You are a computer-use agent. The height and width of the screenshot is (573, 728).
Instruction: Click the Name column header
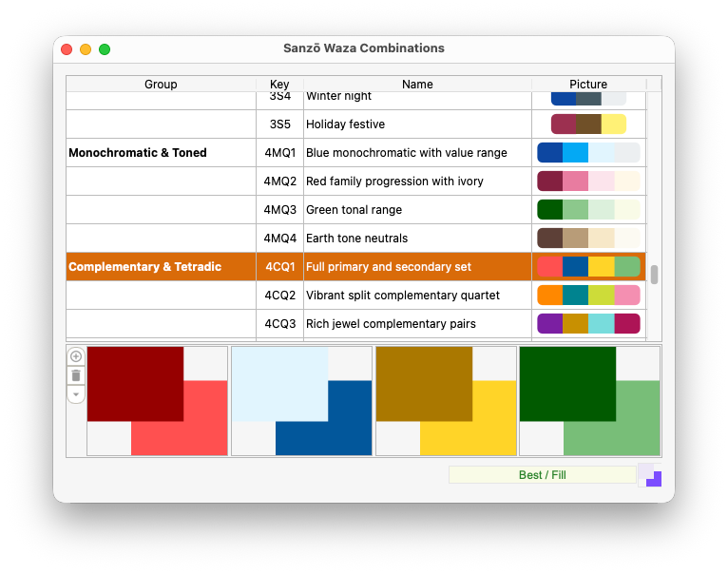click(x=417, y=84)
